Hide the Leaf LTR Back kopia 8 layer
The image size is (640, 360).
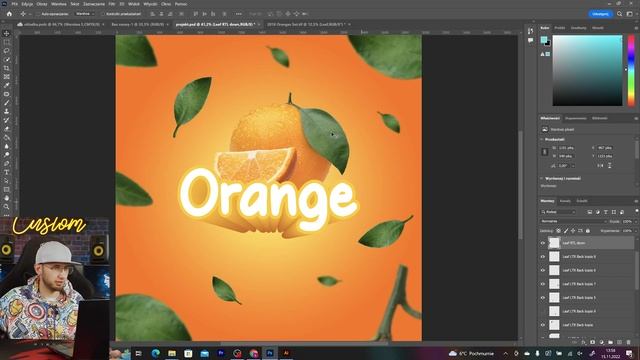pos(543,270)
